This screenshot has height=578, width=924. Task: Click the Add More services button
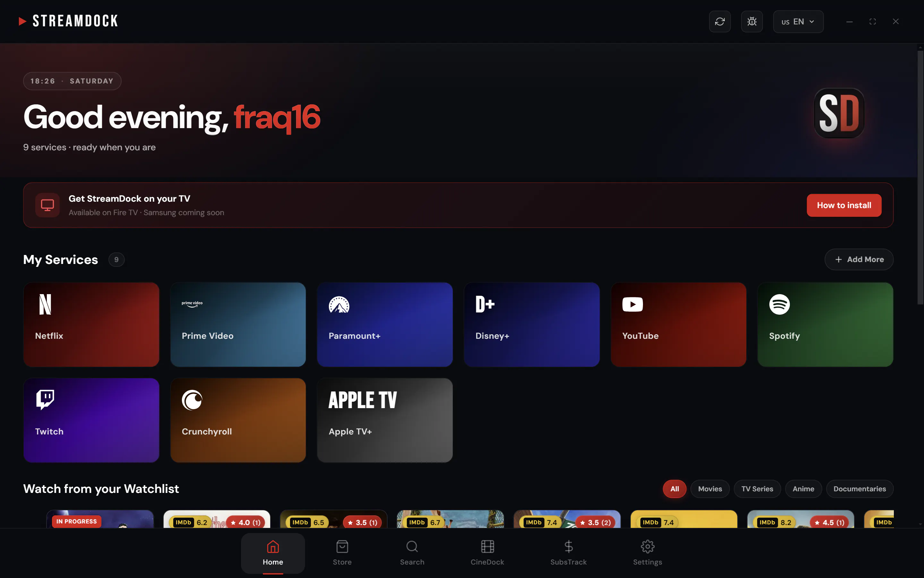859,259
